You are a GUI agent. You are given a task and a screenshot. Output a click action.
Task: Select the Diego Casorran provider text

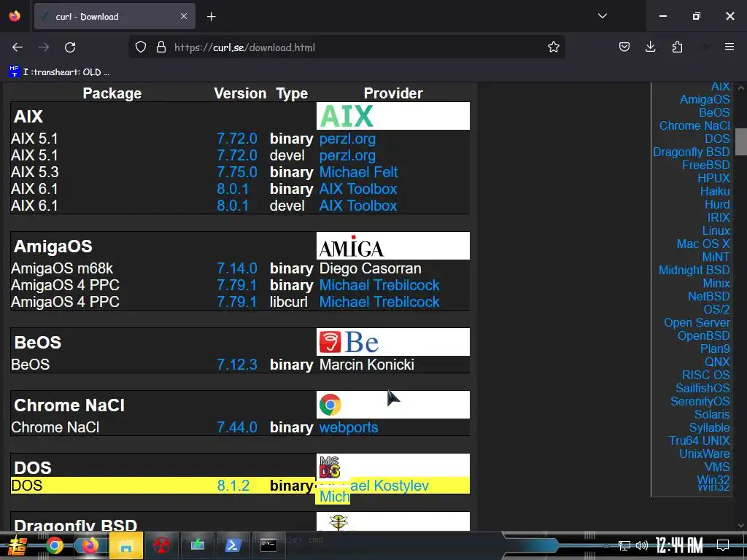370,268
